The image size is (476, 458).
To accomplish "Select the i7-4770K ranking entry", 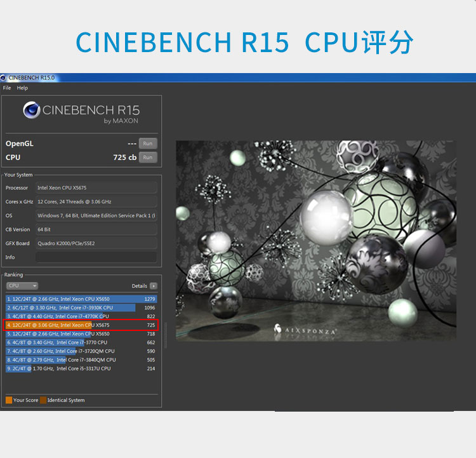I will click(81, 316).
